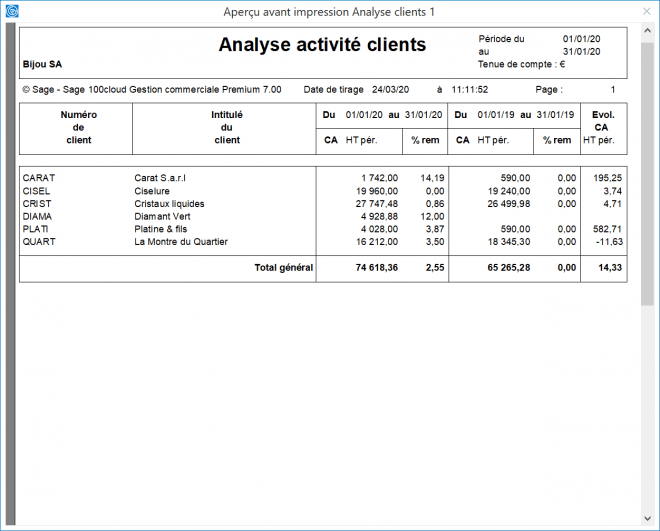The image size is (660, 531).
Task: Click the client code CRIST
Action: [37, 204]
